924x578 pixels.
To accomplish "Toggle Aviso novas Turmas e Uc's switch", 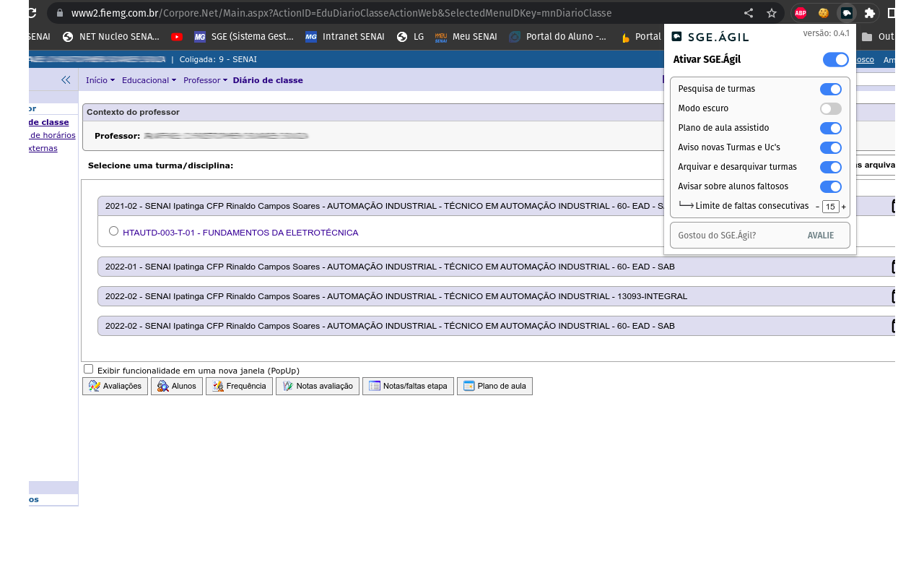I will point(831,147).
